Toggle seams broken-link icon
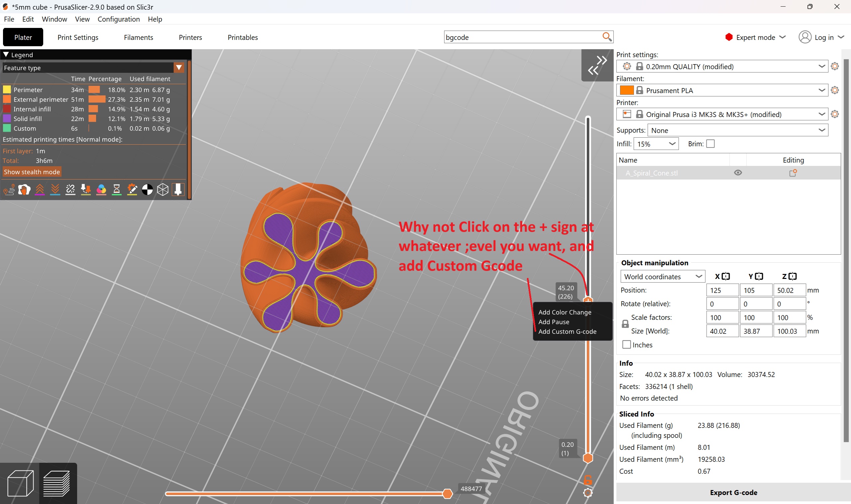This screenshot has width=851, height=504. pyautogui.click(x=70, y=189)
